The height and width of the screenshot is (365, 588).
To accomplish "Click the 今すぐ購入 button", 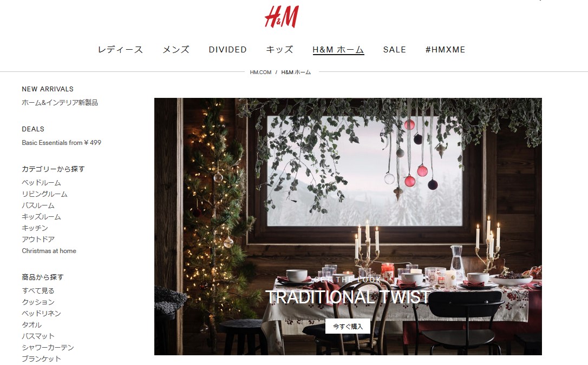I will pyautogui.click(x=348, y=327).
